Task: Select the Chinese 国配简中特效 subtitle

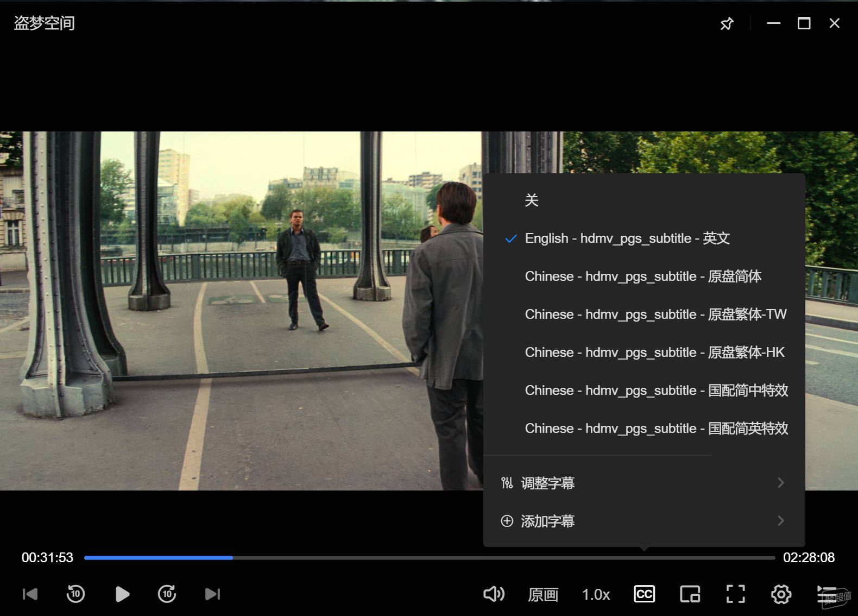Action: (644, 391)
